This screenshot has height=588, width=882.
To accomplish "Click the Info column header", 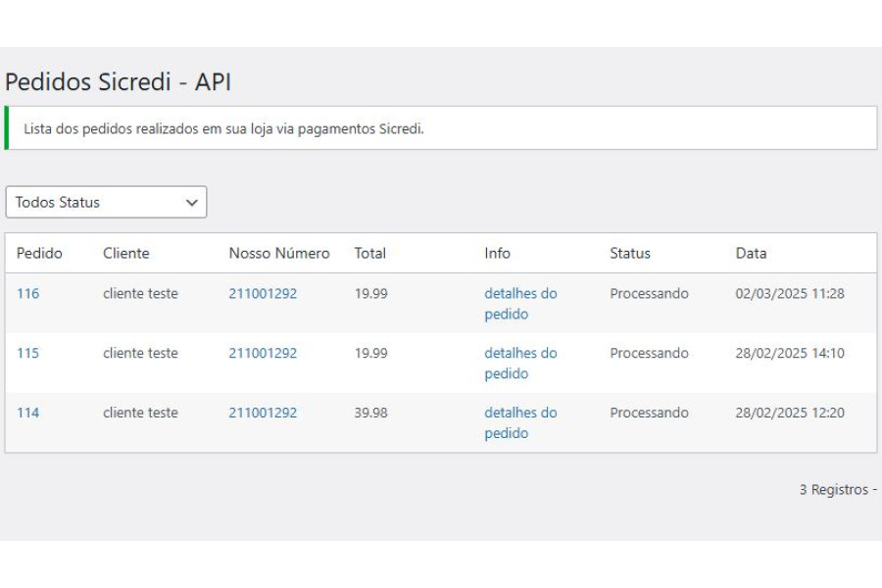I will pyautogui.click(x=497, y=253).
